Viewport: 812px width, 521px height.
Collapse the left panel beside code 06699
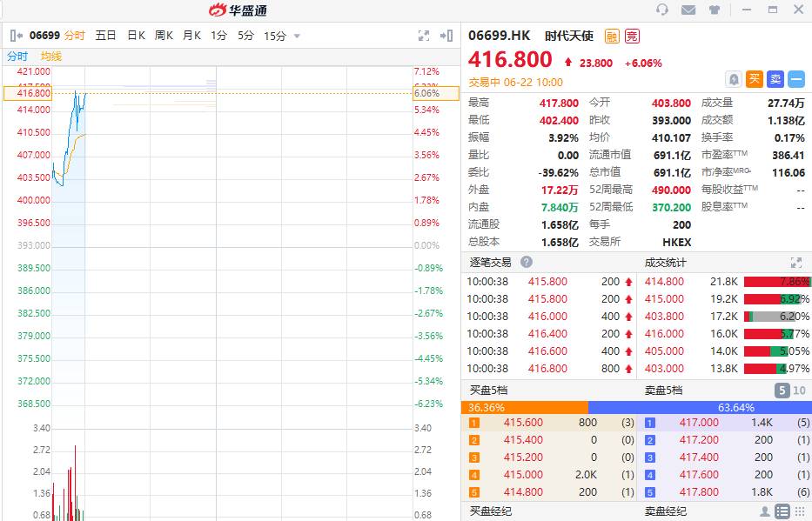click(17, 36)
